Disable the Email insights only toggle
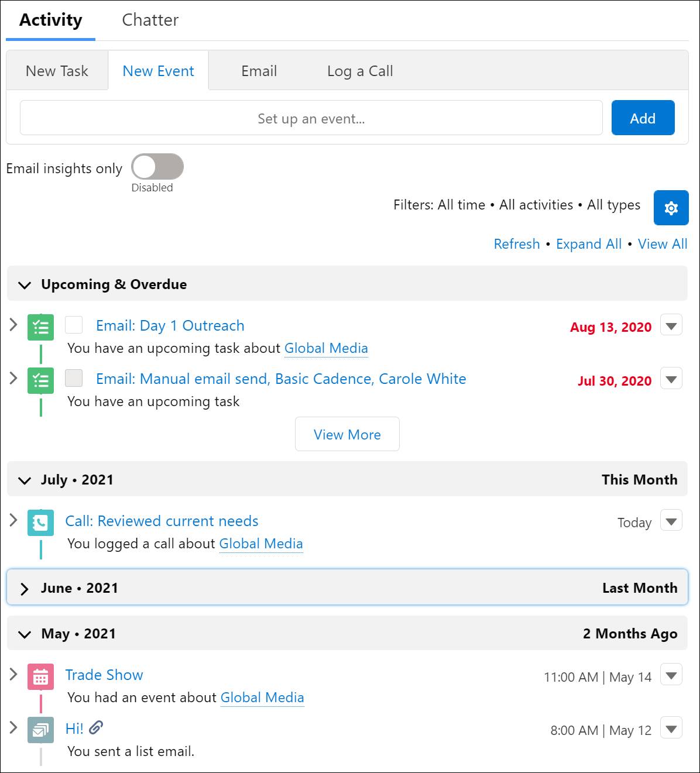The image size is (700, 773). click(x=156, y=166)
